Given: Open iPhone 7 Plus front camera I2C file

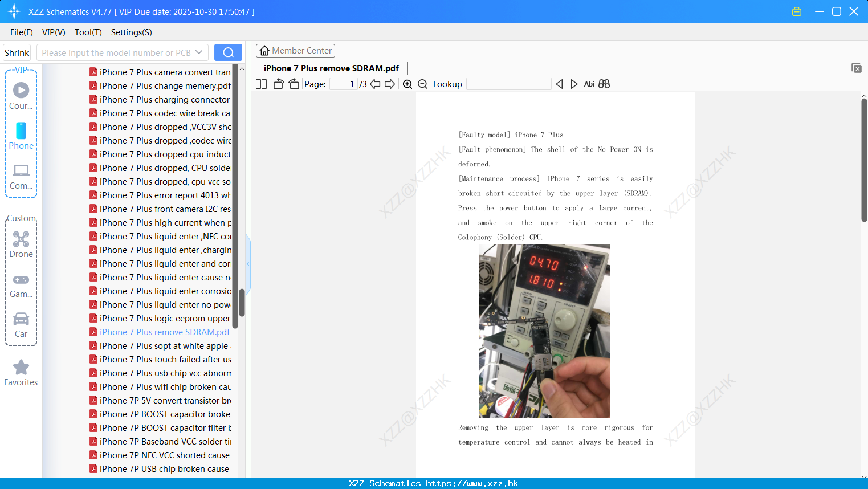Looking at the screenshot, I should (x=160, y=209).
